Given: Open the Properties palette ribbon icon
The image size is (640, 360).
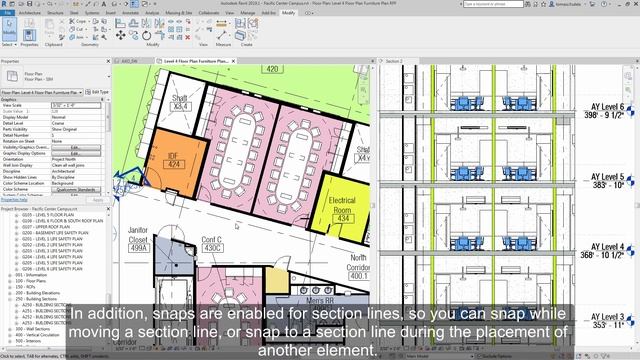Looking at the screenshot, I should coord(29,35).
